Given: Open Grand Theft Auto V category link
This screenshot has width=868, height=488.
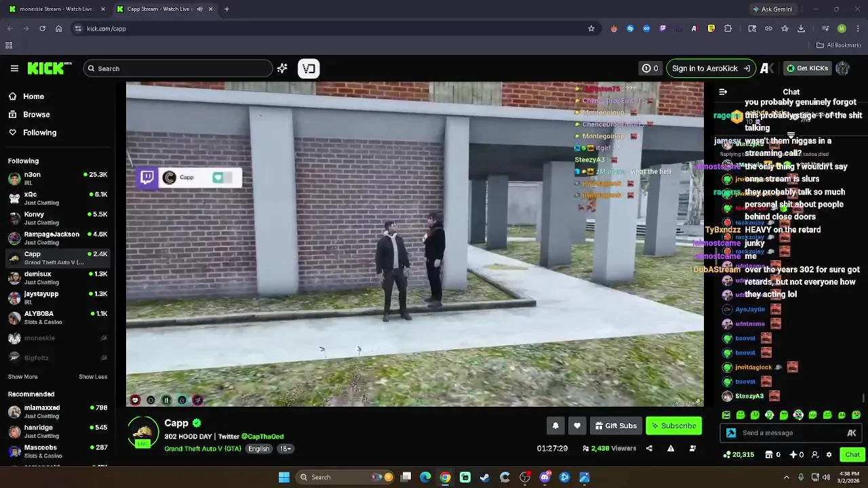Looking at the screenshot, I should (x=203, y=449).
